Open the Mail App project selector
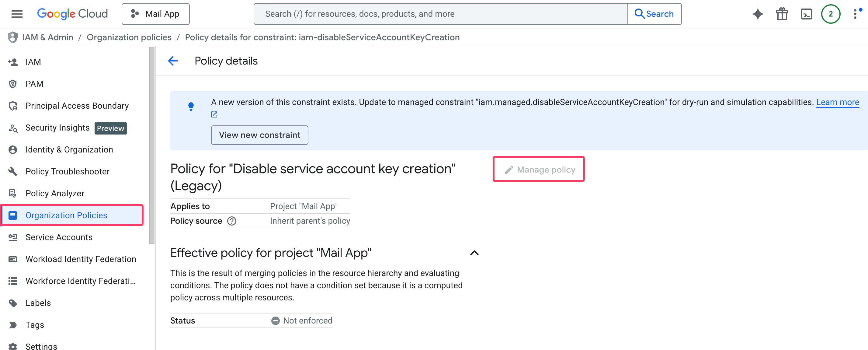868x350 pixels. pos(155,14)
